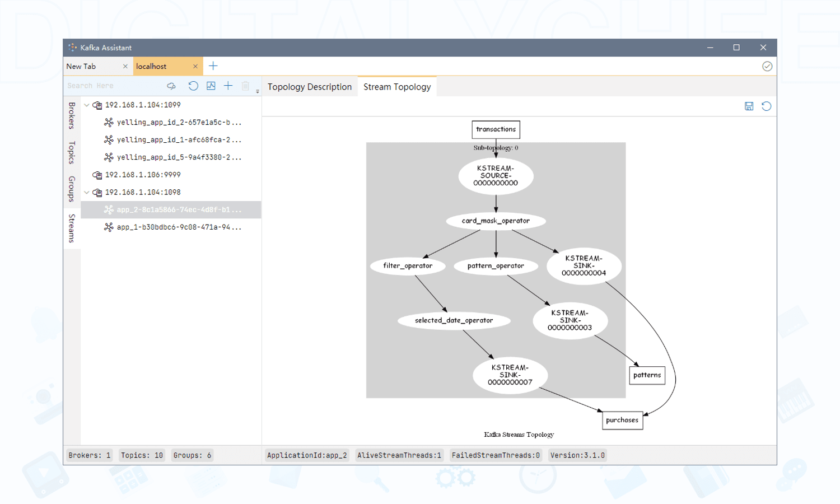
Task: Save the topology diagram image
Action: click(x=749, y=106)
